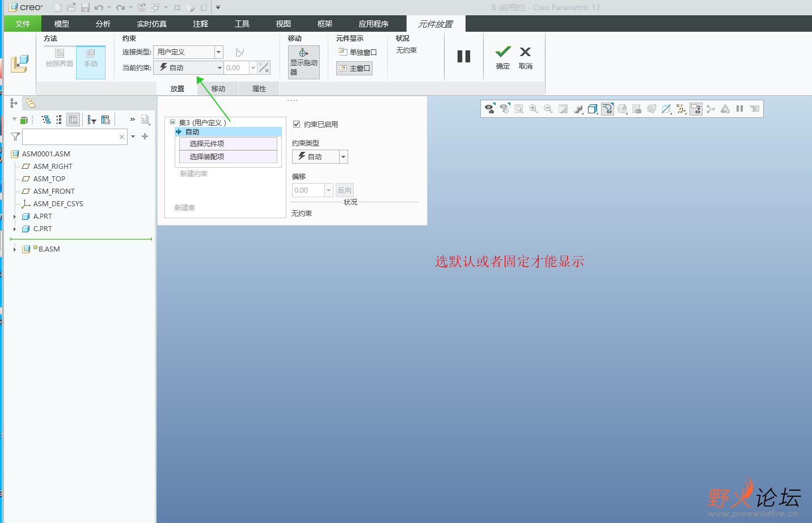
Task: Click the pause icon in the ribbon
Action: pyautogui.click(x=464, y=56)
